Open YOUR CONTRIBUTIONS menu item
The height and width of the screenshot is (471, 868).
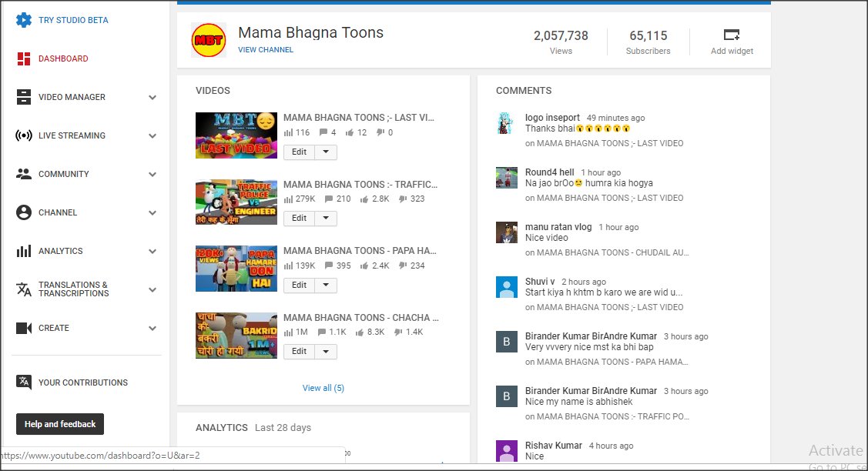tap(83, 382)
